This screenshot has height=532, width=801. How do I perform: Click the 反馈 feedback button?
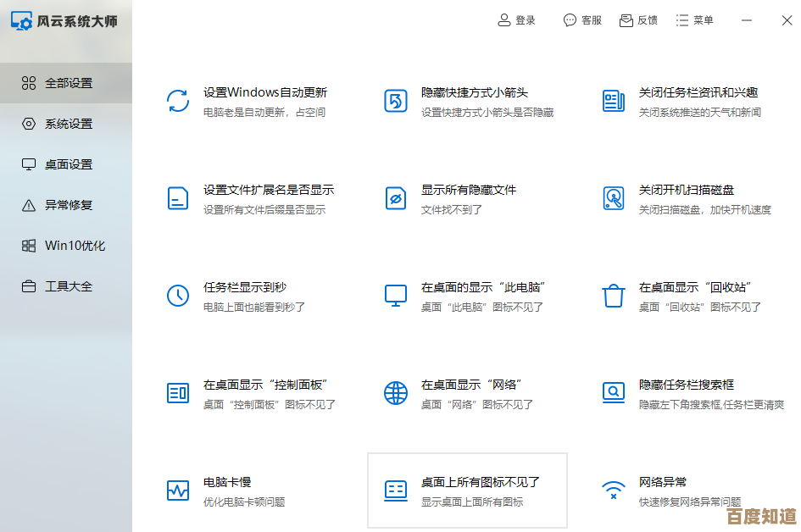638,20
